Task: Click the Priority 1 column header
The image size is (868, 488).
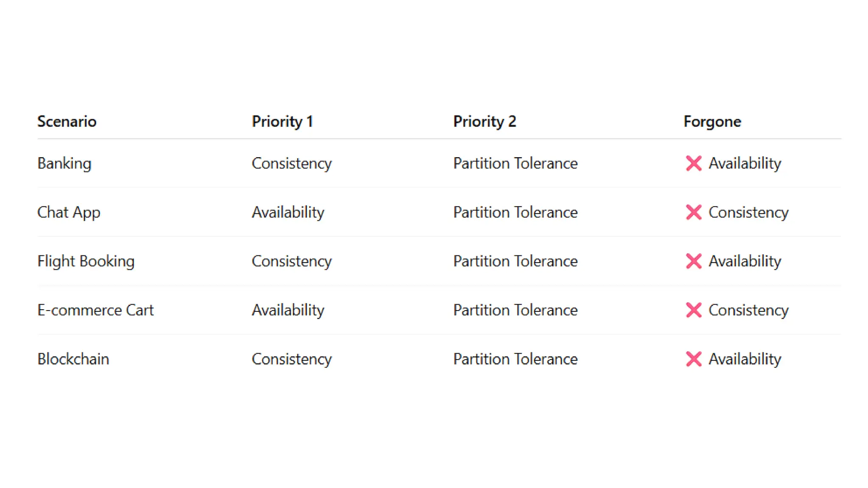Action: pyautogui.click(x=282, y=122)
